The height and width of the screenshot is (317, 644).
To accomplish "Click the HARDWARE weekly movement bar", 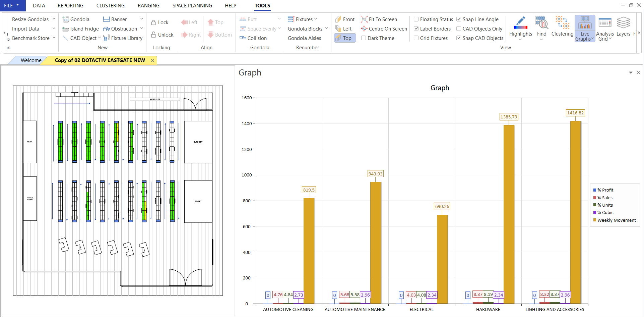I will (x=509, y=215).
